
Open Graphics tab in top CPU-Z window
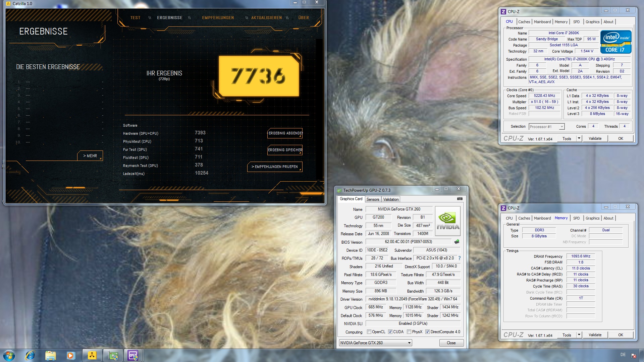(x=592, y=22)
